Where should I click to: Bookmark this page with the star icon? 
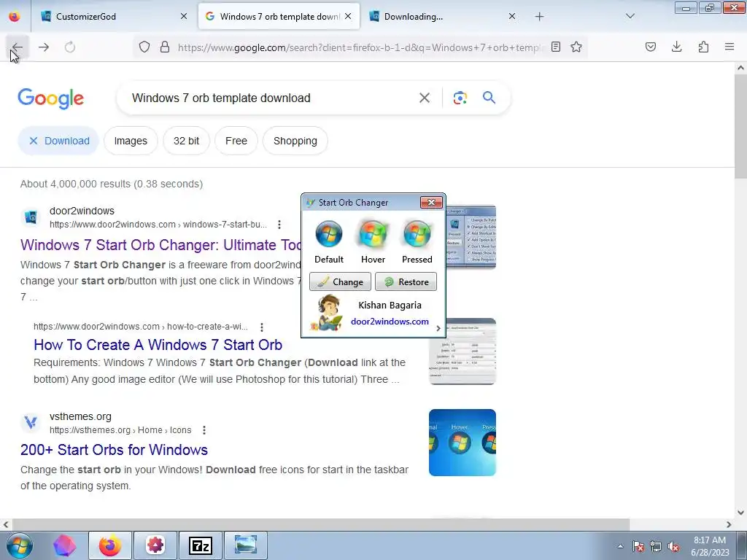[576, 47]
